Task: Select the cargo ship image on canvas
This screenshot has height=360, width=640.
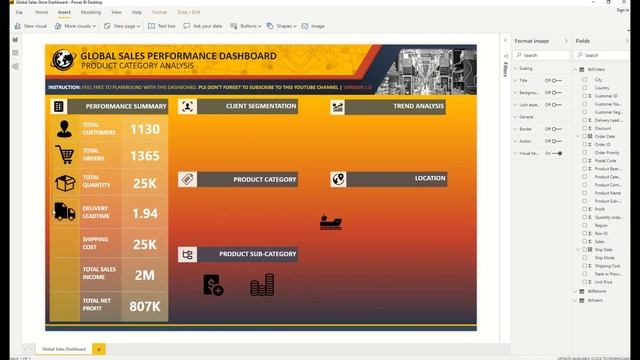Action: coord(331,222)
